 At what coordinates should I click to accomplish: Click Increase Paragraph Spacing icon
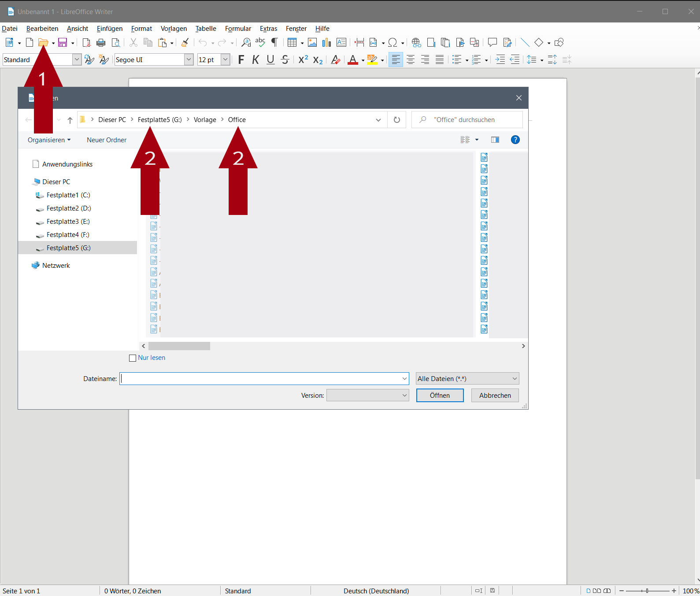(552, 59)
